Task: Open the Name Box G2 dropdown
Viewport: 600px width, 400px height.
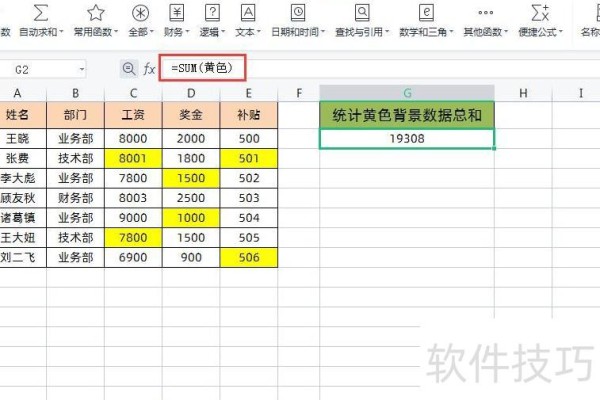Action: pyautogui.click(x=82, y=70)
